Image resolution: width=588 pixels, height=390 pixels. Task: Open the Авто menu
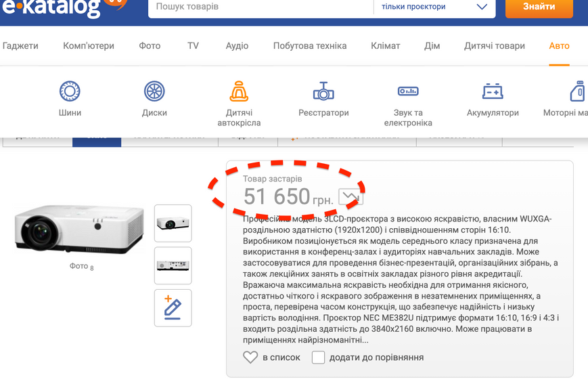559,46
